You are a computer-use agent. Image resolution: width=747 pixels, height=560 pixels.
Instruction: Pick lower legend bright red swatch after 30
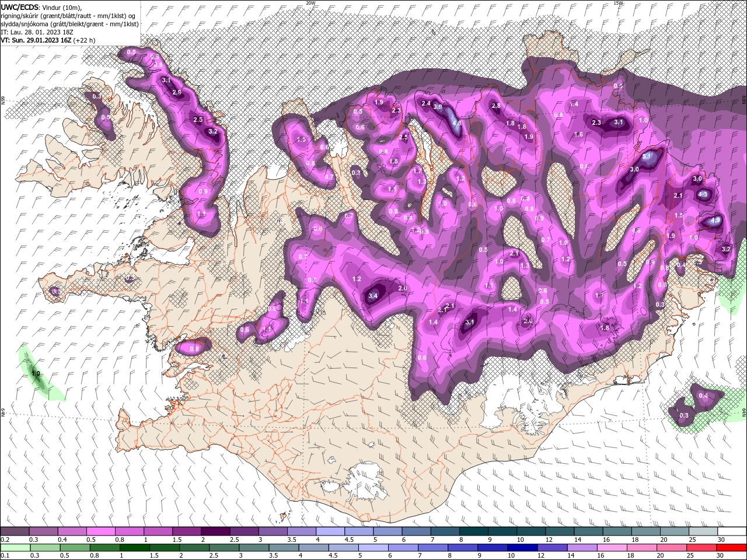pyautogui.click(x=732, y=548)
